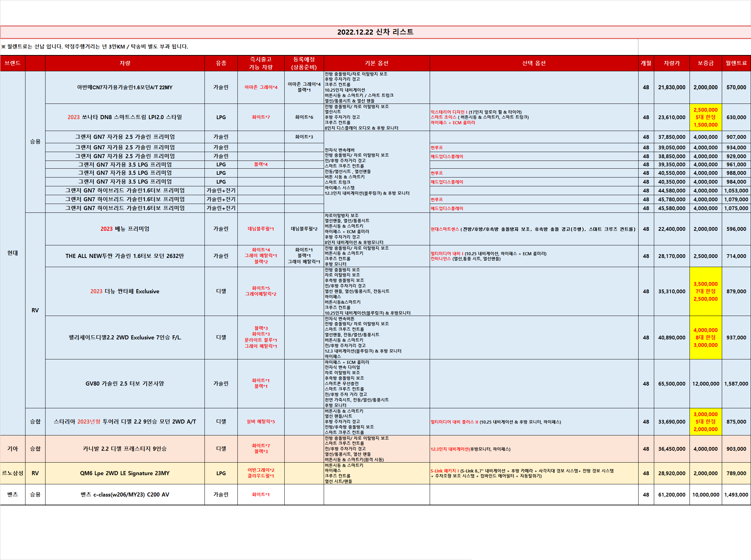The image size is (751, 560).
Task: Click the title '2022.12.22 신차 리스트'
Action: (x=375, y=32)
